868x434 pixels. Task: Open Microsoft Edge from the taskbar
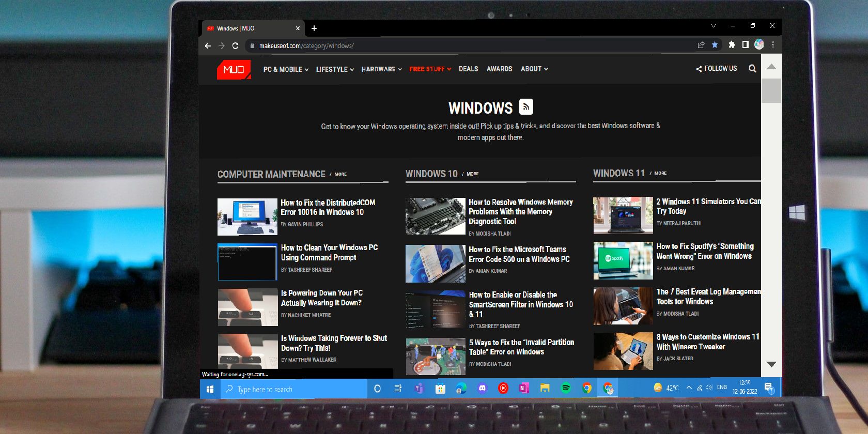(461, 389)
